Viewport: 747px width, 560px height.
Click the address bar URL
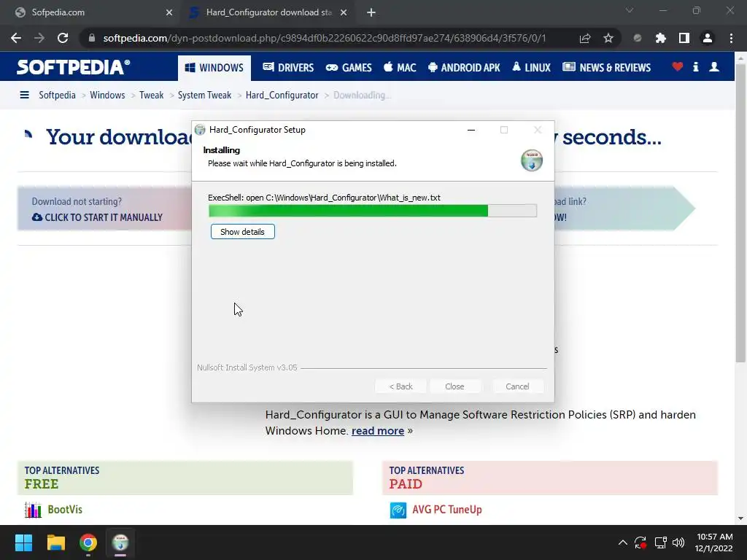[x=325, y=38]
